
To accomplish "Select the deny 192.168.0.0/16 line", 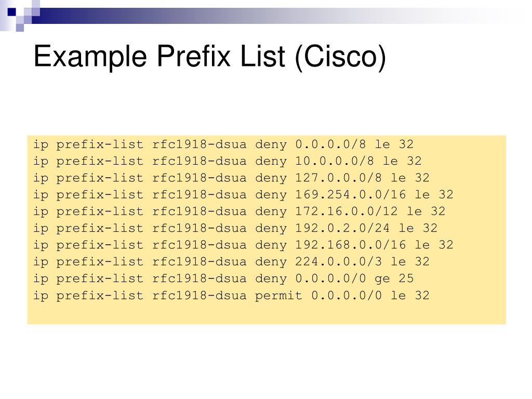I will tap(243, 245).
